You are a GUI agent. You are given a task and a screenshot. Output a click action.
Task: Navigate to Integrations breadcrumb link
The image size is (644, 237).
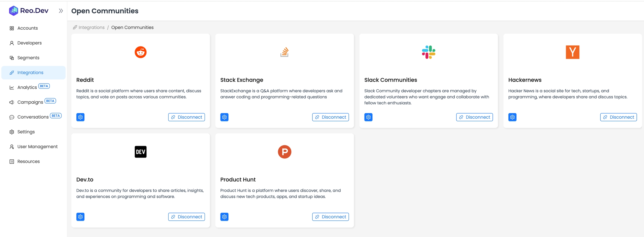[91, 27]
